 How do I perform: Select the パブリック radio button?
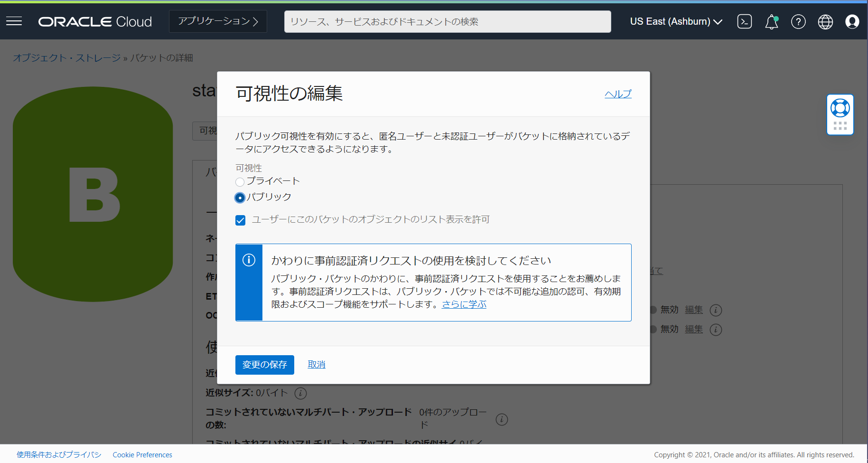[240, 198]
